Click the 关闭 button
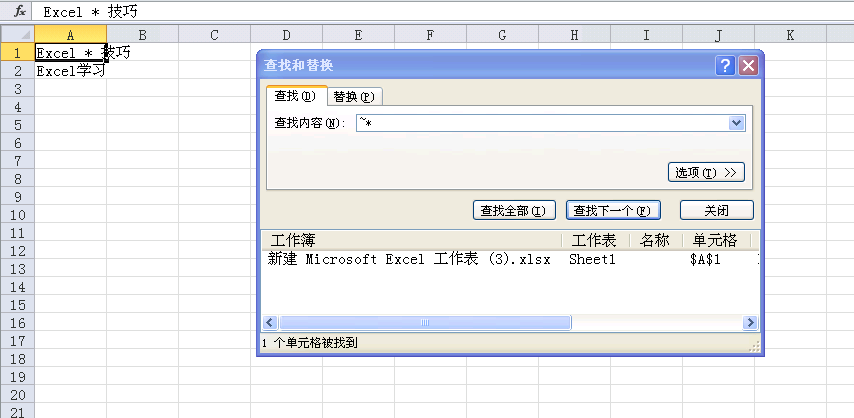 (x=717, y=210)
